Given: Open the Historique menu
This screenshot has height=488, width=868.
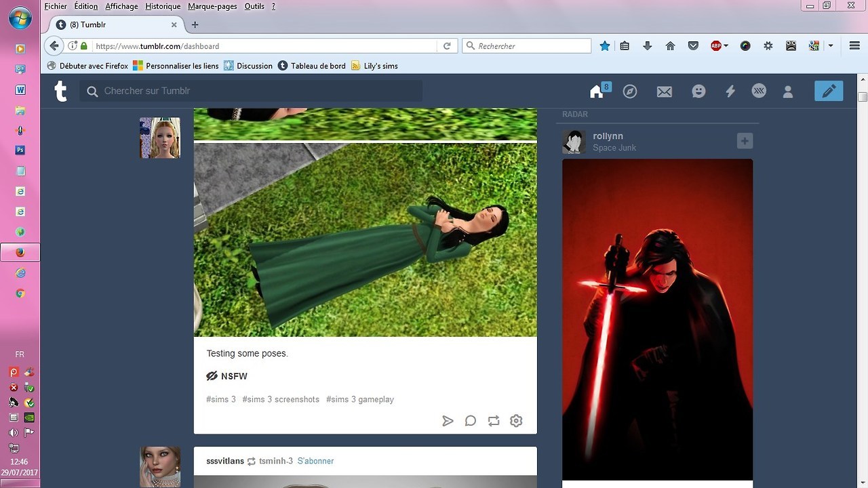Looking at the screenshot, I should [163, 6].
